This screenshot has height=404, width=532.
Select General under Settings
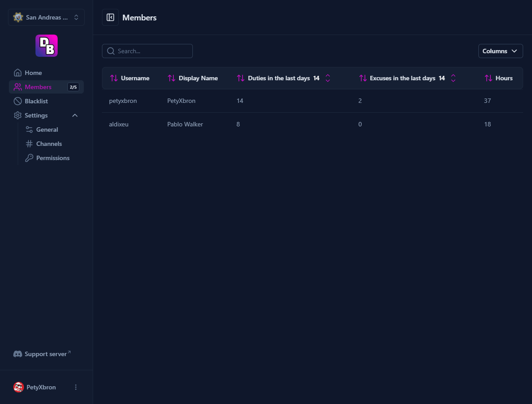click(47, 129)
